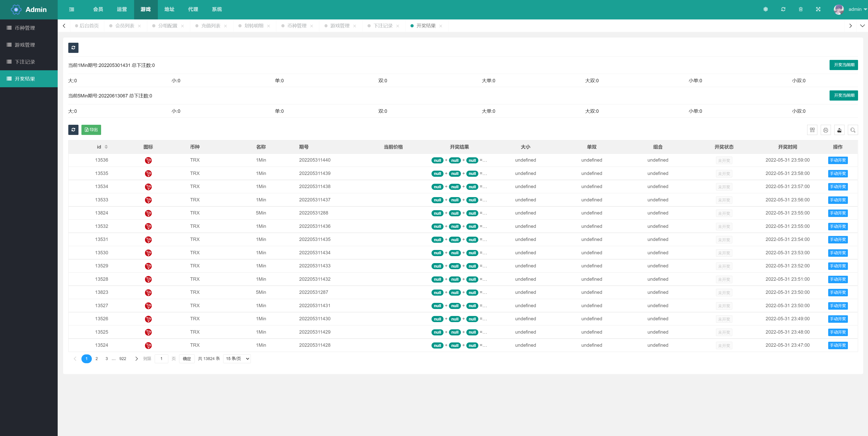Click the TRX coin icon row 13536
The image size is (868, 436).
(x=147, y=160)
